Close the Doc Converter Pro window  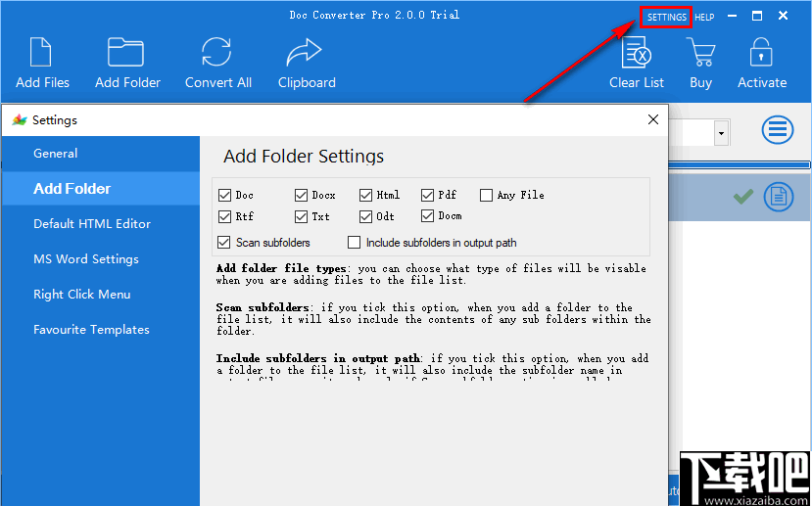[x=783, y=16]
